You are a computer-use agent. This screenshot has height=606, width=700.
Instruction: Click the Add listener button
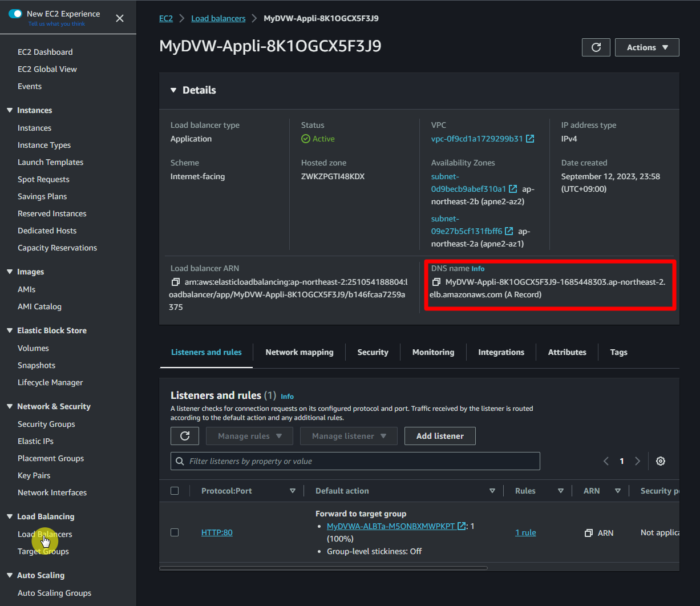point(440,436)
